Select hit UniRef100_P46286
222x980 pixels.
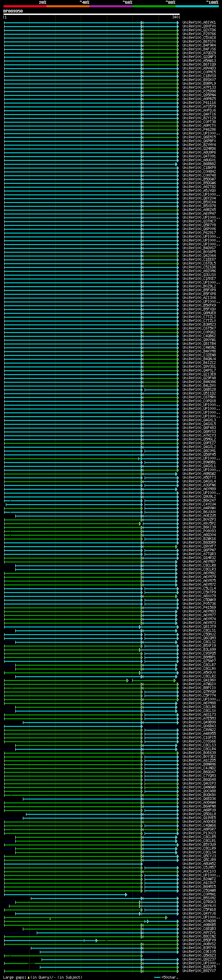tap(199, 129)
